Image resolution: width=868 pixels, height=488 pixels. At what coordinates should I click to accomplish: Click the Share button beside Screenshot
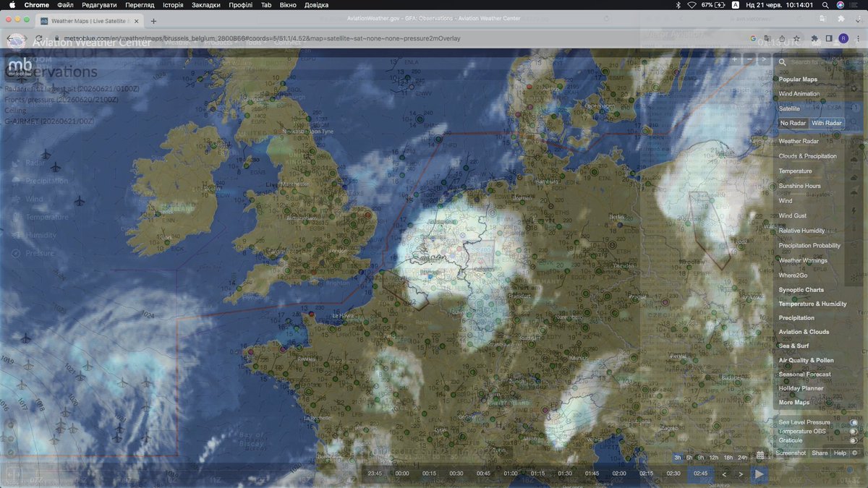tap(820, 453)
